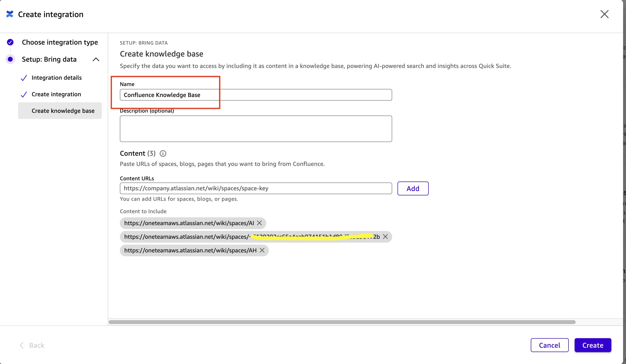Select the completed Choose integration type step indicator

tap(10, 42)
